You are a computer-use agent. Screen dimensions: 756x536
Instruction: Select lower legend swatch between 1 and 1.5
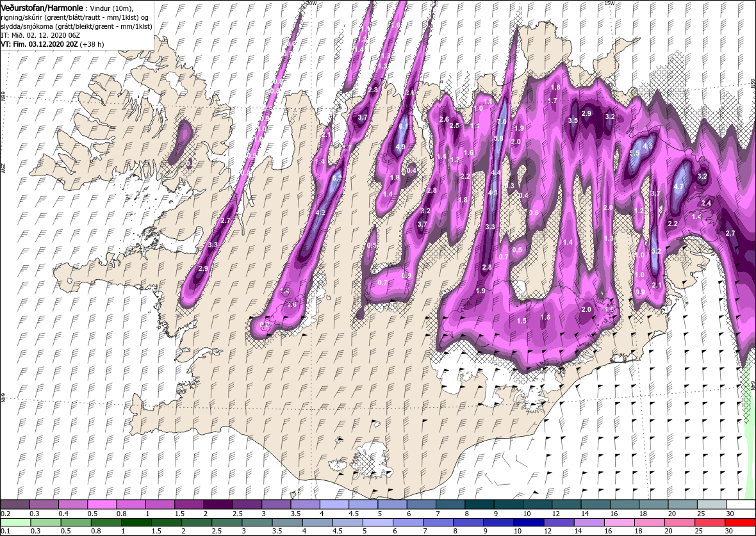pos(136,523)
